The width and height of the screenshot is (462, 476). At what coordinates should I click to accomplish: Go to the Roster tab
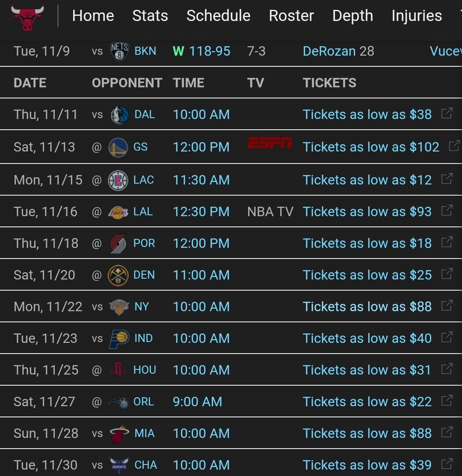[x=291, y=16]
